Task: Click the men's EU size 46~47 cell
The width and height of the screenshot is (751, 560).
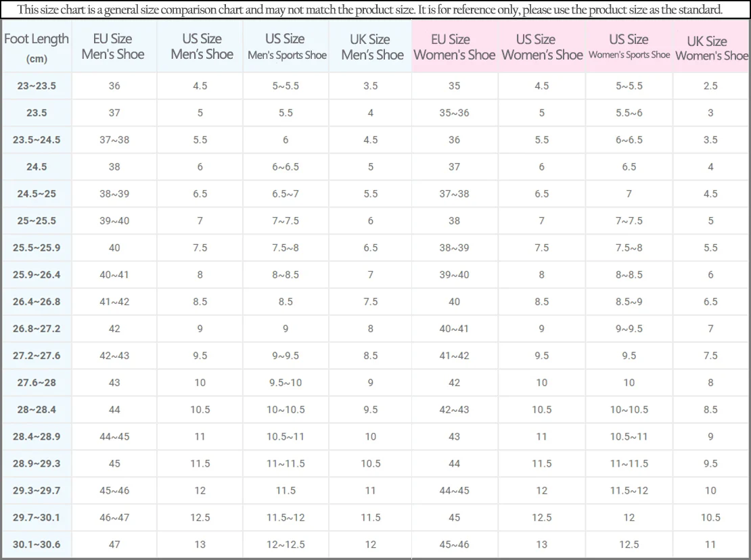Action: click(114, 517)
